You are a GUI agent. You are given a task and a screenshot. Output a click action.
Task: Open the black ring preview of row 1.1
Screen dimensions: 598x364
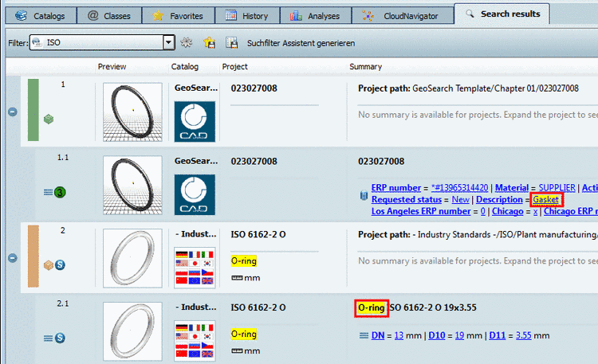coord(132,185)
